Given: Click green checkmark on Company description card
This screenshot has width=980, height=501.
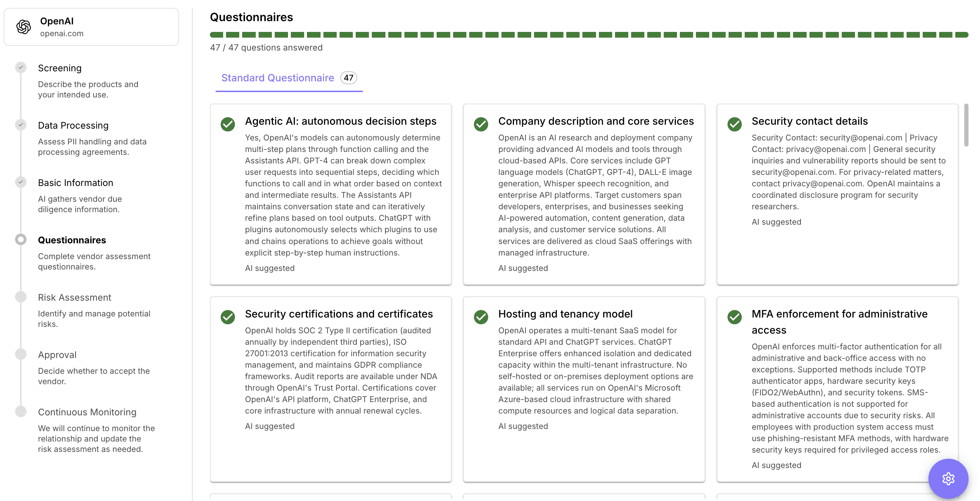Looking at the screenshot, I should tap(481, 124).
